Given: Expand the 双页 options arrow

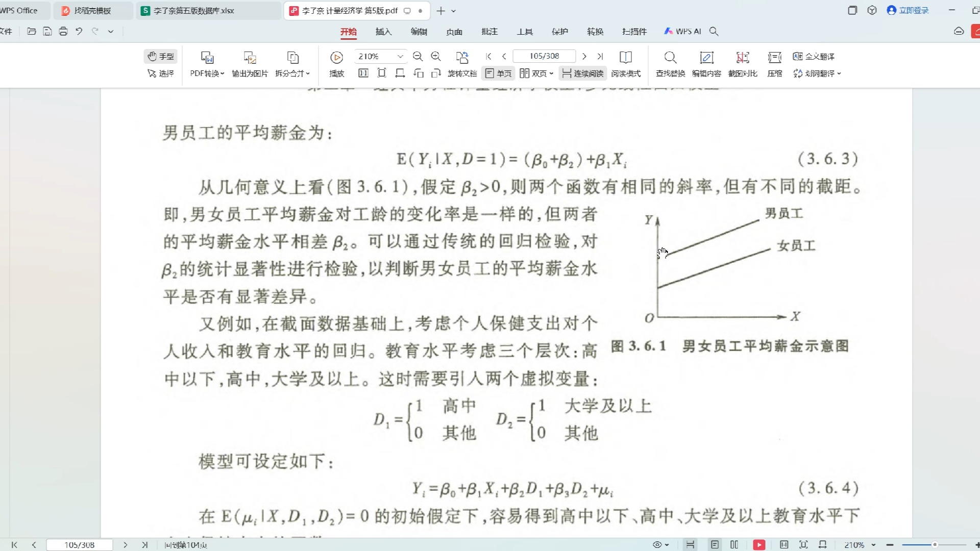Looking at the screenshot, I should click(552, 73).
